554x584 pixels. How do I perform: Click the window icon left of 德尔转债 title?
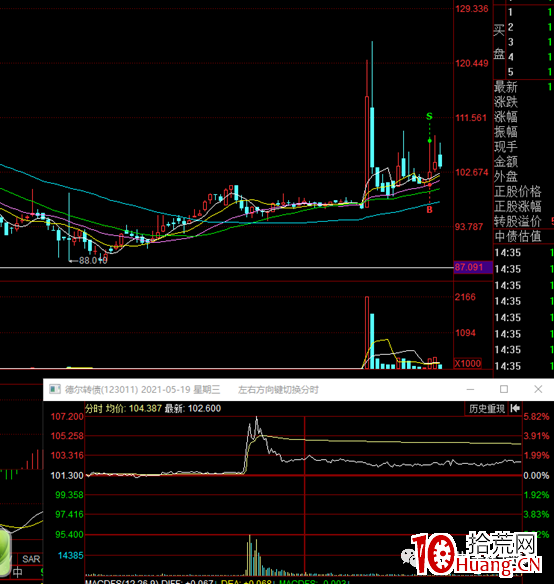click(x=55, y=390)
